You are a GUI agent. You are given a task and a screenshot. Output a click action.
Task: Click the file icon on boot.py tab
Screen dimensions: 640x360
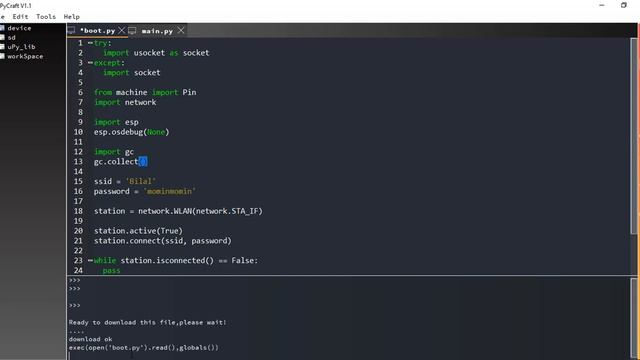point(71,30)
